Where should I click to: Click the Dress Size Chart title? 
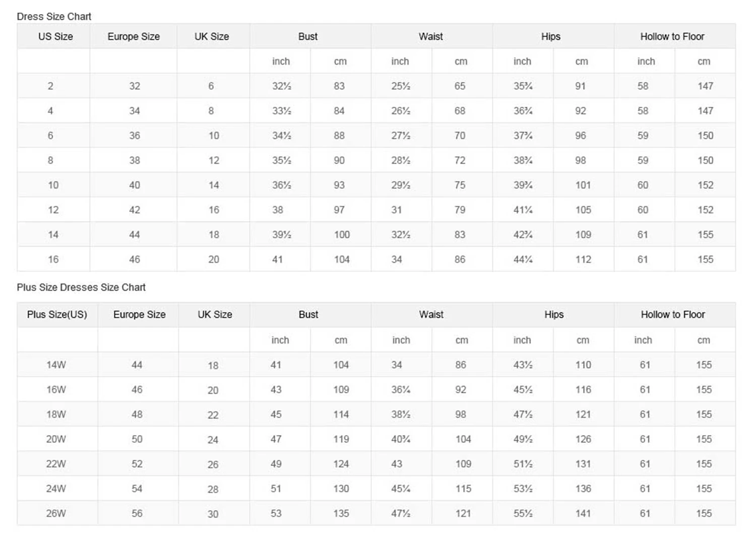point(54,17)
